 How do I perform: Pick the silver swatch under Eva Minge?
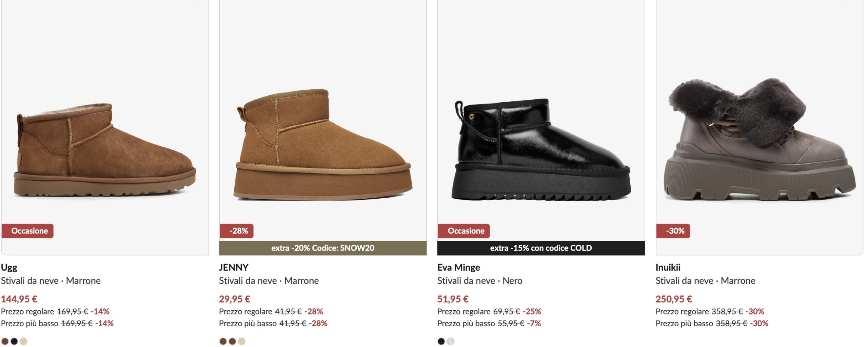tap(450, 341)
